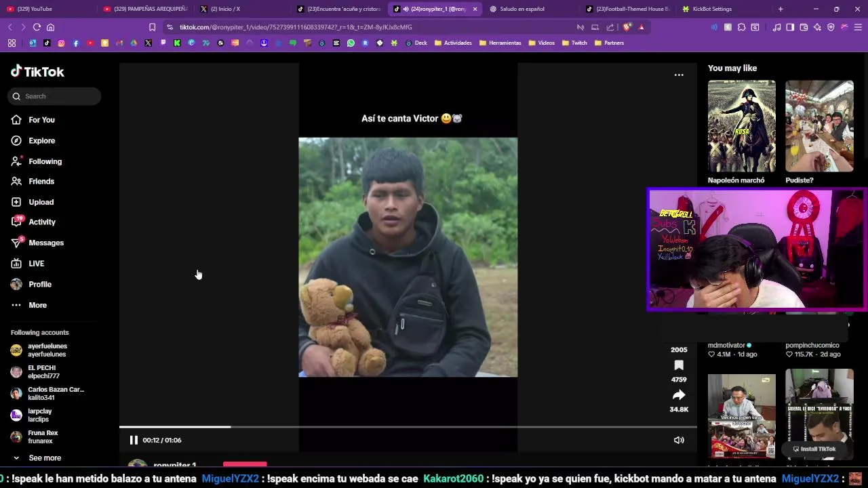The image size is (868, 488).
Task: Open the Twitch bookmarks folder
Action: [574, 43]
